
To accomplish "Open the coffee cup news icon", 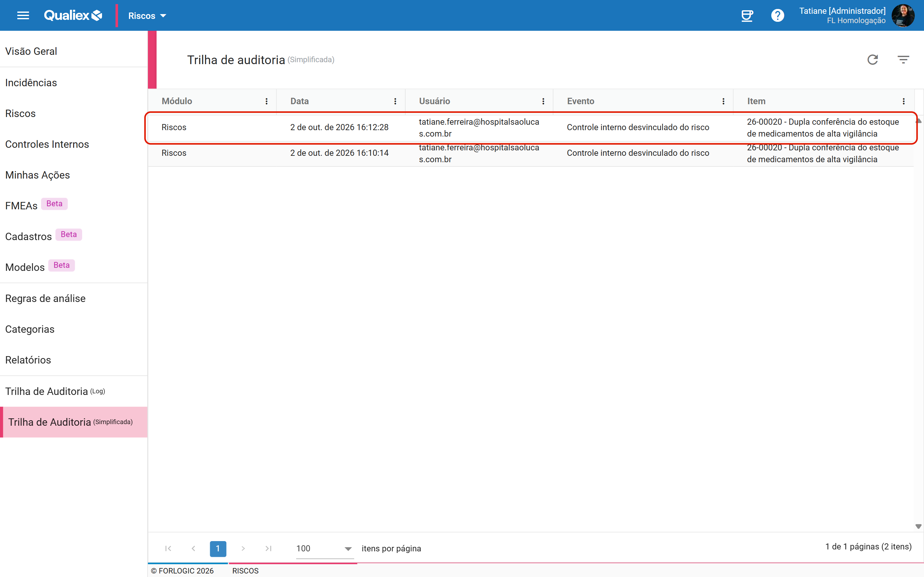I will [747, 16].
